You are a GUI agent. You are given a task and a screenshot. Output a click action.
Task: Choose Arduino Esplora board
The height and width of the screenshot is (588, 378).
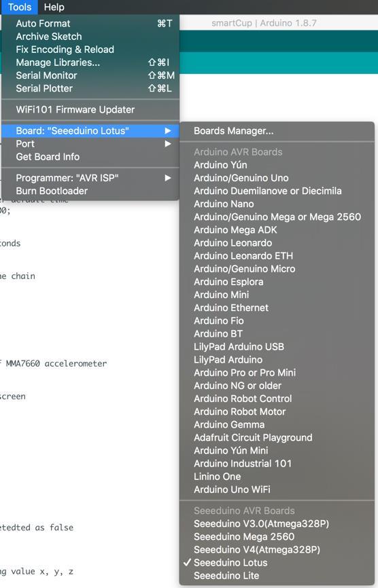coord(277,282)
